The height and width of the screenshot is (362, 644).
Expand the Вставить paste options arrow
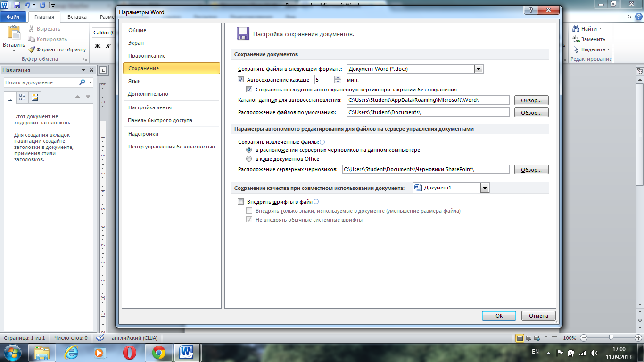[x=14, y=50]
